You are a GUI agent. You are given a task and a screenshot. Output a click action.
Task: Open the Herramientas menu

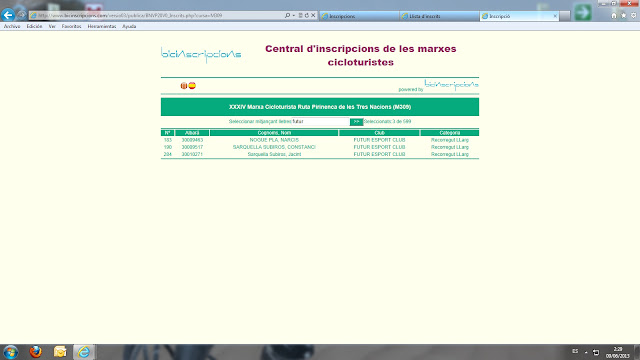pyautogui.click(x=102, y=26)
